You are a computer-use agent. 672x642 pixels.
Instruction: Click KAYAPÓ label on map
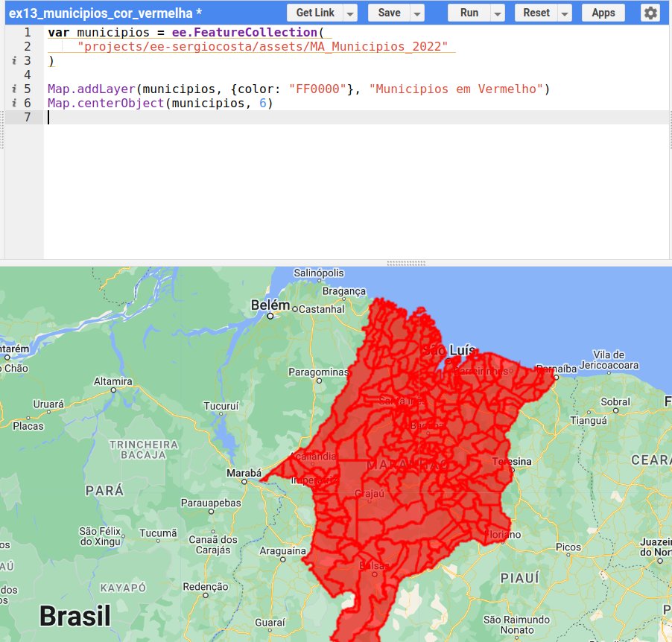point(123,588)
